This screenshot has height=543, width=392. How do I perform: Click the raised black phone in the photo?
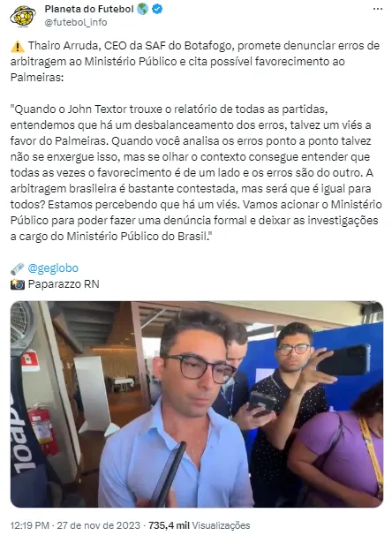pos(343,359)
